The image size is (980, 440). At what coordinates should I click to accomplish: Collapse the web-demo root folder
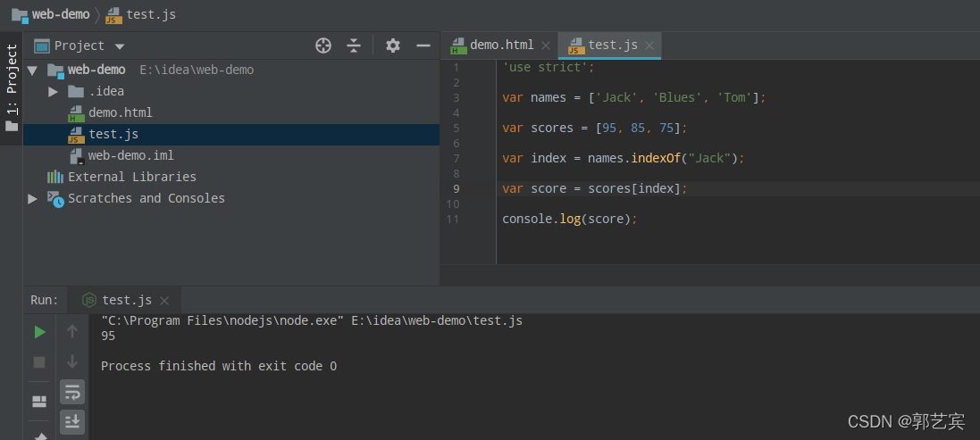[32, 70]
